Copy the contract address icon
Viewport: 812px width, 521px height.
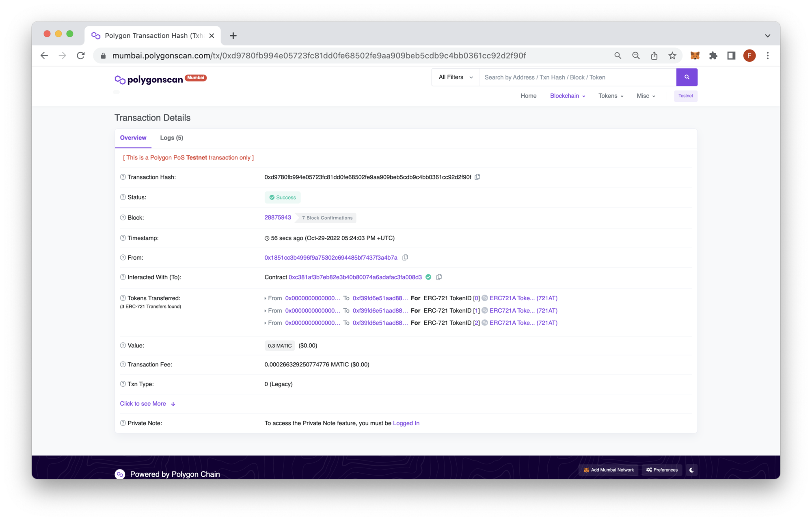pyautogui.click(x=439, y=277)
